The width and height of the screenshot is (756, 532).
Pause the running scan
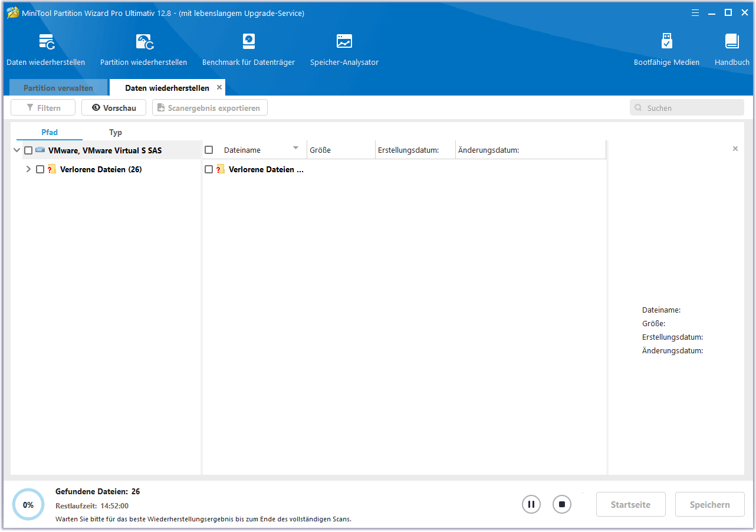pos(531,504)
